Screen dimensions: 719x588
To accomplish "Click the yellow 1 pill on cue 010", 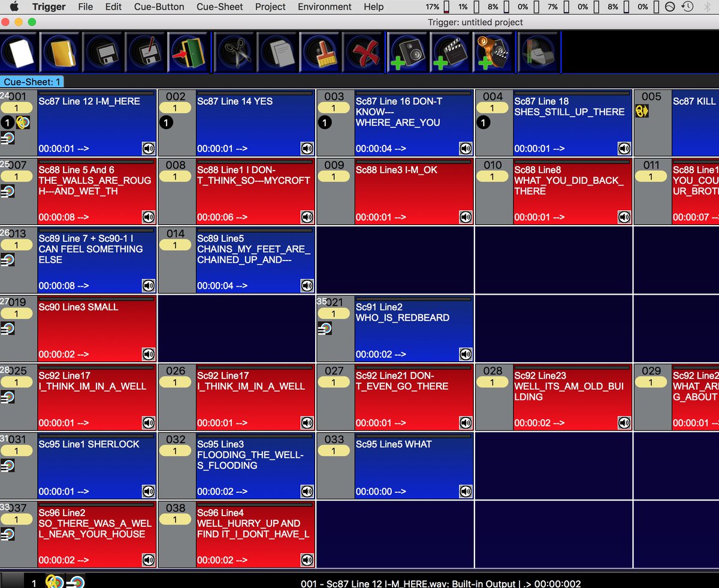I will point(493,177).
